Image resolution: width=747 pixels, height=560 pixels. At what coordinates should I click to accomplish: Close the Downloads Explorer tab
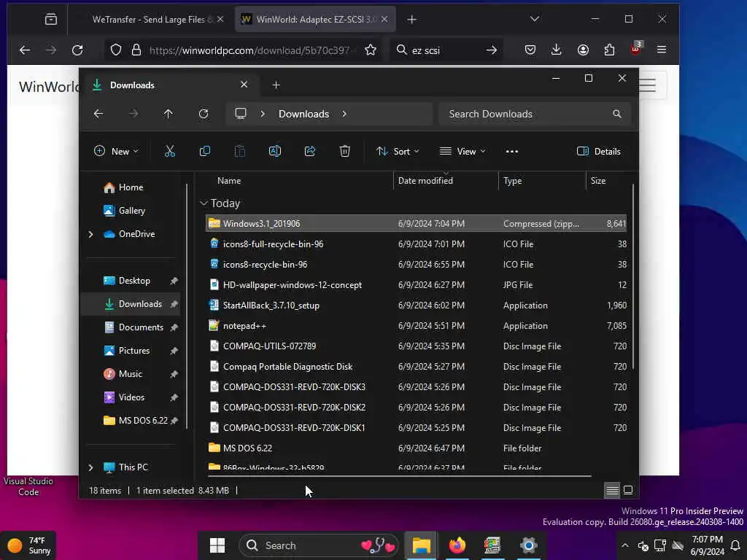[244, 85]
